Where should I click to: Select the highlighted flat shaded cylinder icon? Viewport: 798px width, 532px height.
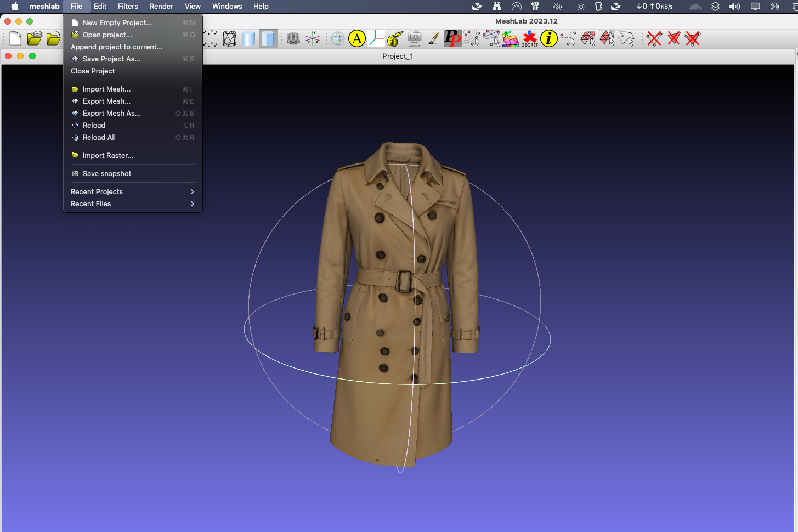tap(268, 38)
